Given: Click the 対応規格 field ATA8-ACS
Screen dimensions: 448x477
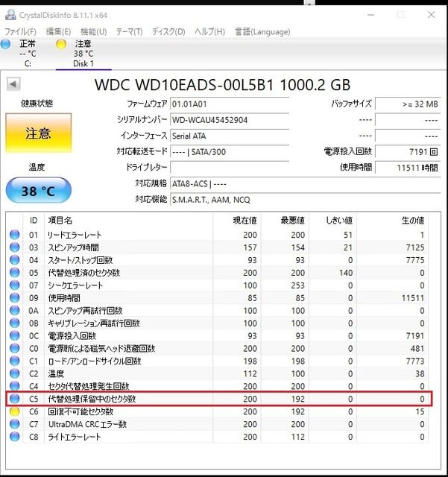Looking at the screenshot, I should [x=306, y=184].
